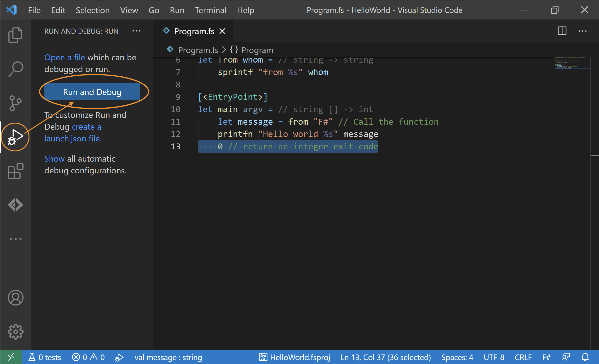Screen dimensions: 599x364
Task: Open the F# language mode selector
Action: point(546,357)
